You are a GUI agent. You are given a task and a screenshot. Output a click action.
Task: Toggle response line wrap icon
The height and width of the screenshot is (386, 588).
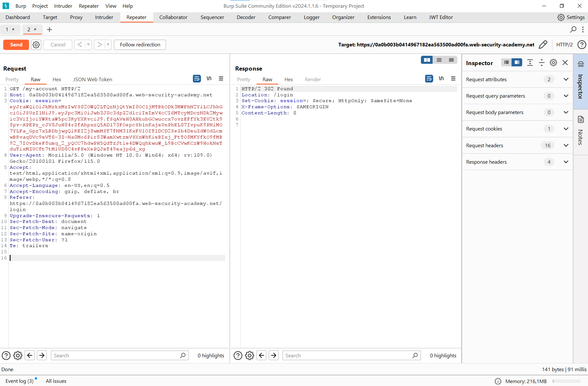[x=429, y=79]
